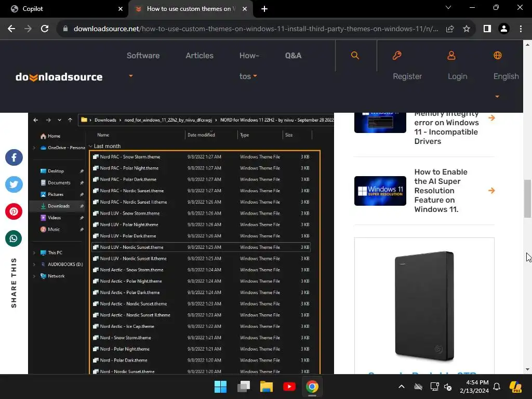The height and width of the screenshot is (399, 532).
Task: Click the Register link
Action: click(x=407, y=76)
